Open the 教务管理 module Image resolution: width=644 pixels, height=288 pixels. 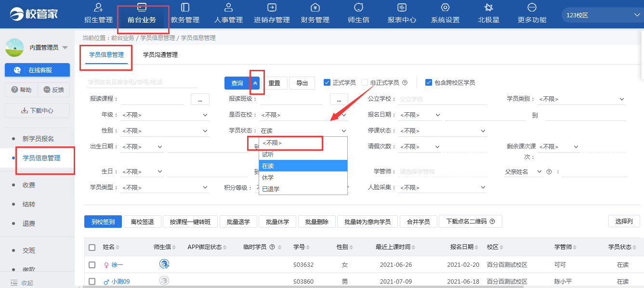185,13
